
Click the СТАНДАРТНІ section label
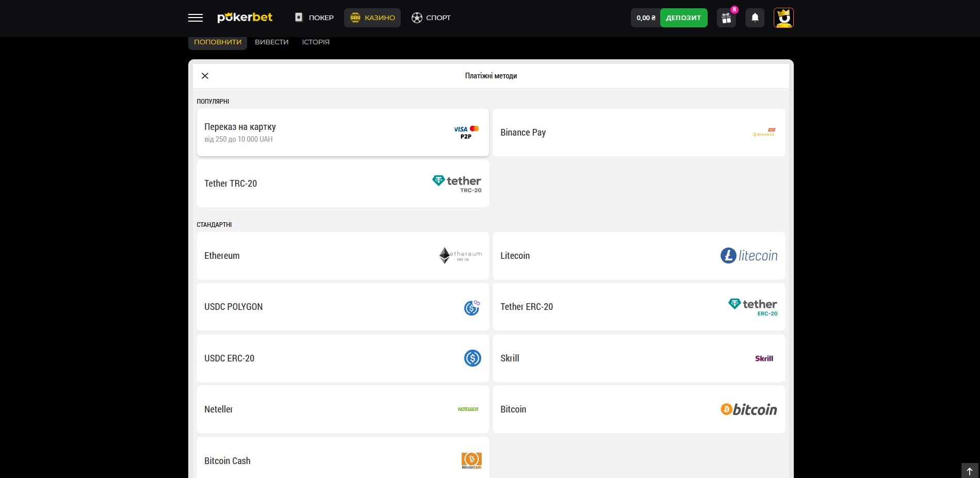point(214,225)
